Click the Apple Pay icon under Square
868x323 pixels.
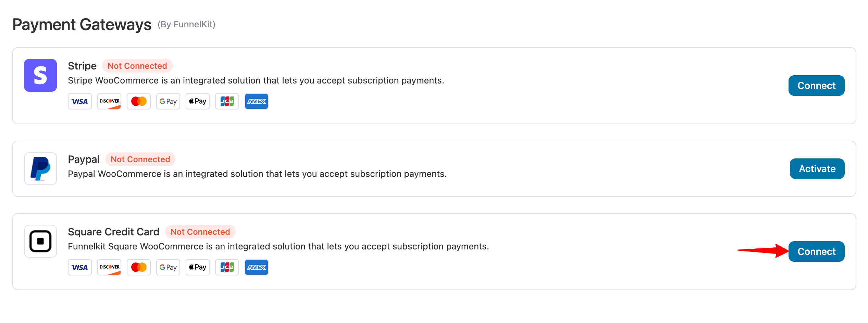(198, 267)
